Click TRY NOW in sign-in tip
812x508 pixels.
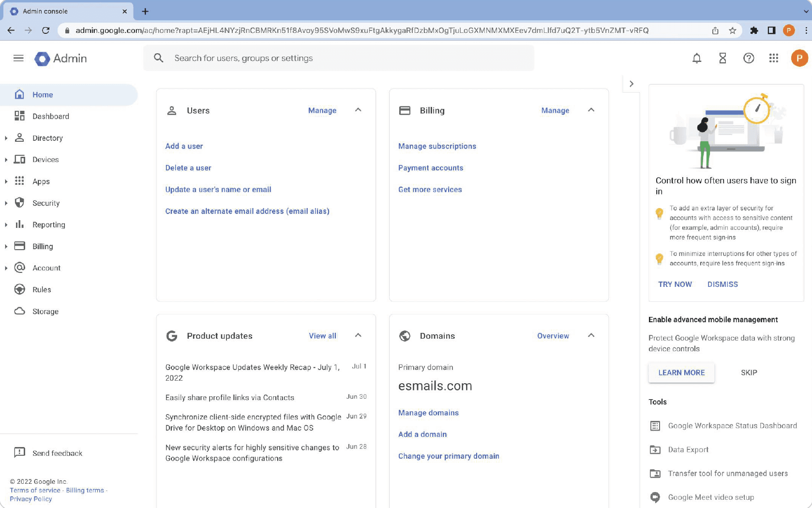click(675, 284)
